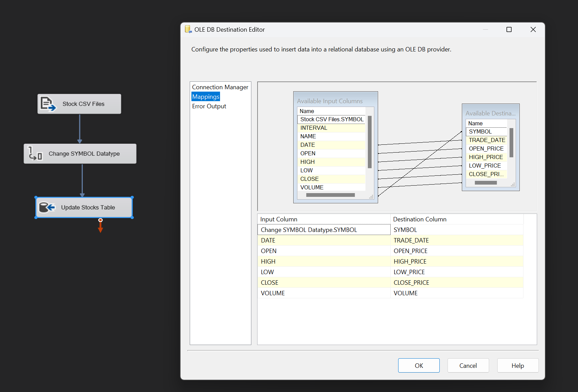Click the OLE DB Destination Editor title icon

click(188, 30)
